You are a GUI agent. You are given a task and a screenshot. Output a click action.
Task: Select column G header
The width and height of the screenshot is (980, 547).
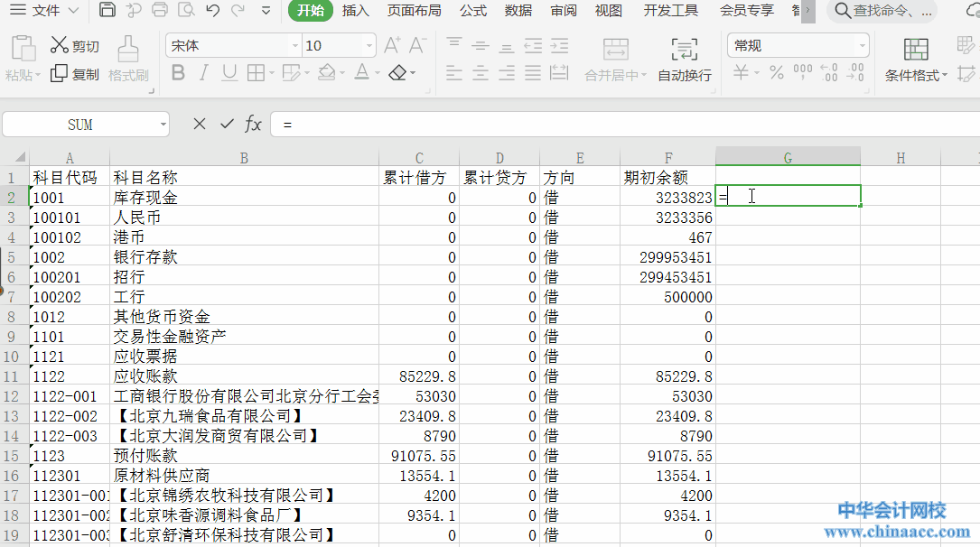788,157
